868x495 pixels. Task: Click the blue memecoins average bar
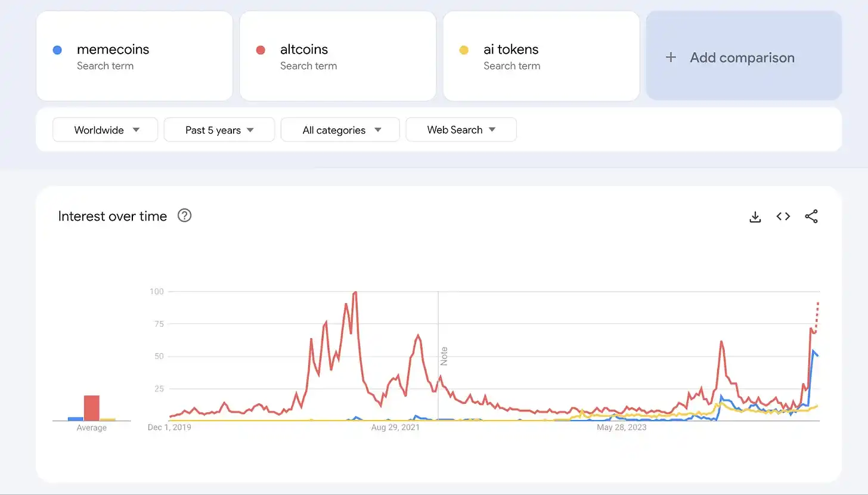click(76, 419)
